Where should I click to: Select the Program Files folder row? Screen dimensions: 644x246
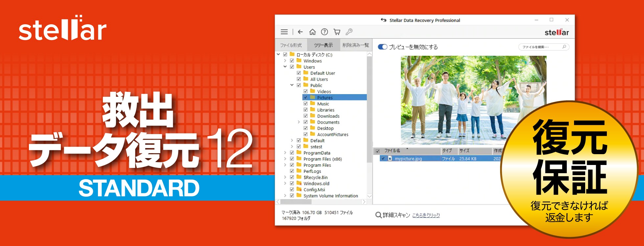pos(317,165)
